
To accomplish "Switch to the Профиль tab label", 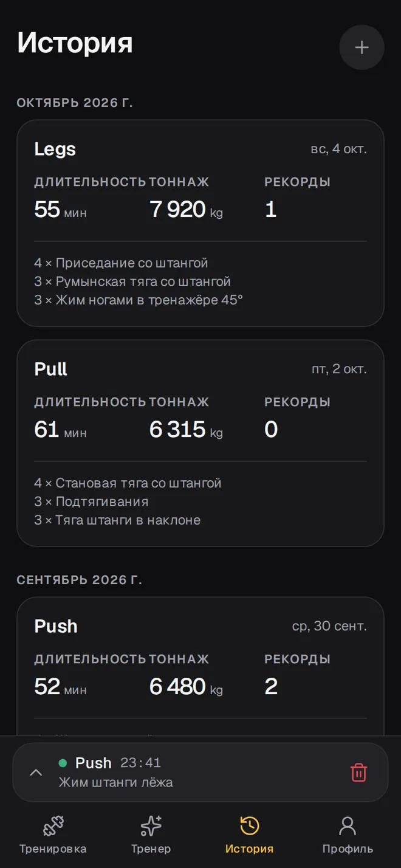I will pos(348,849).
